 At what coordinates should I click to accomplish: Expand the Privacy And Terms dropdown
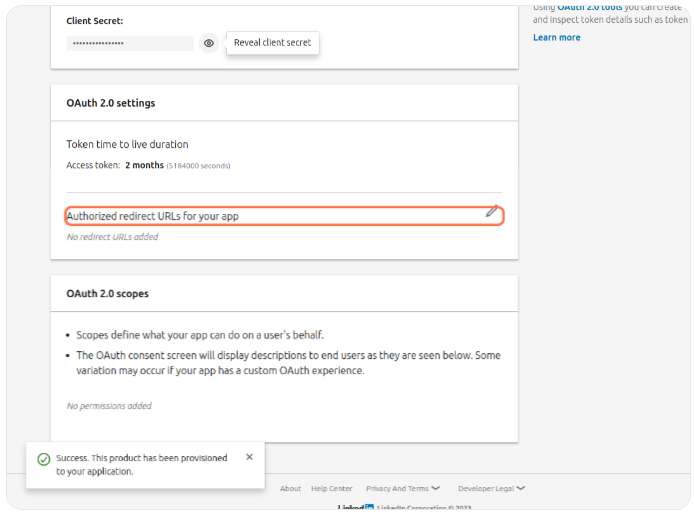click(403, 488)
